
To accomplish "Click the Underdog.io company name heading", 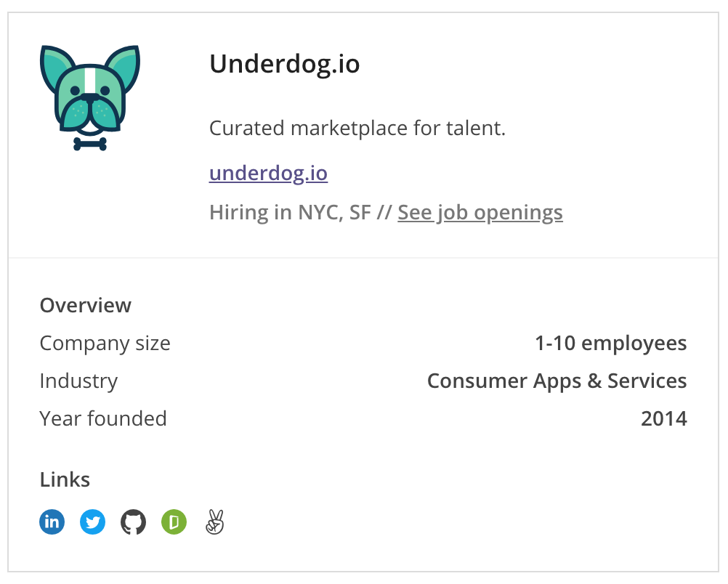I will [x=285, y=64].
